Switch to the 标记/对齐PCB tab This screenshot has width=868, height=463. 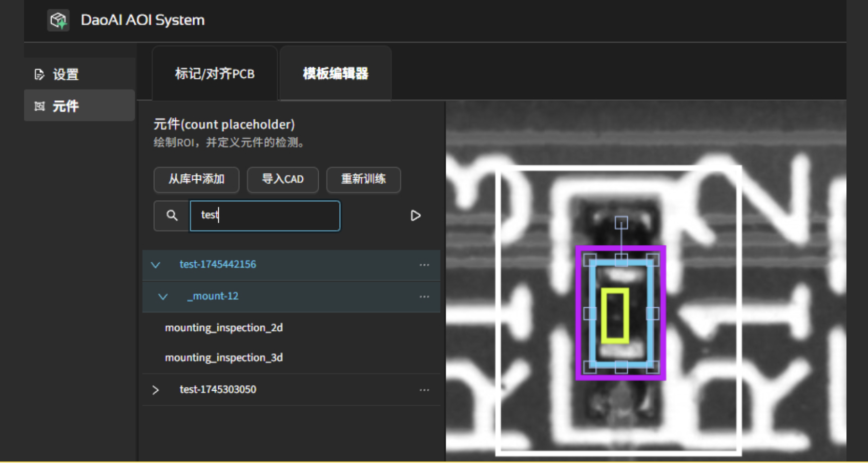(214, 73)
